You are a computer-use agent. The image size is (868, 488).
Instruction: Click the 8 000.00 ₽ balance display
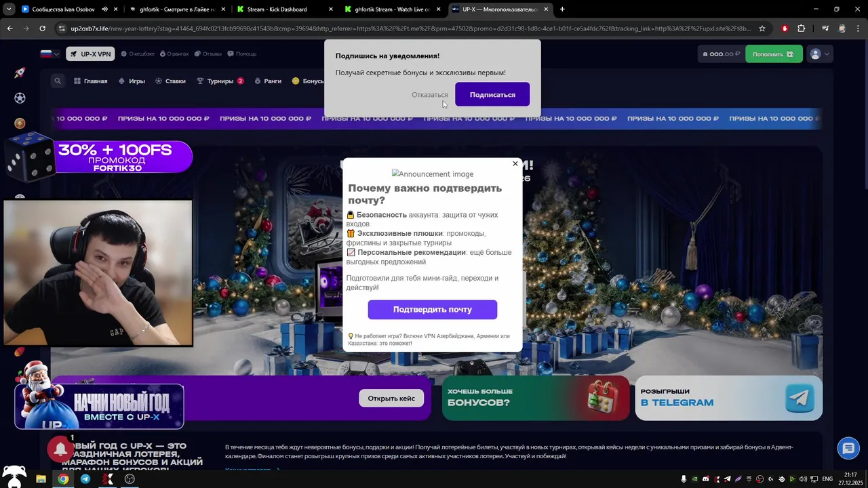point(721,54)
